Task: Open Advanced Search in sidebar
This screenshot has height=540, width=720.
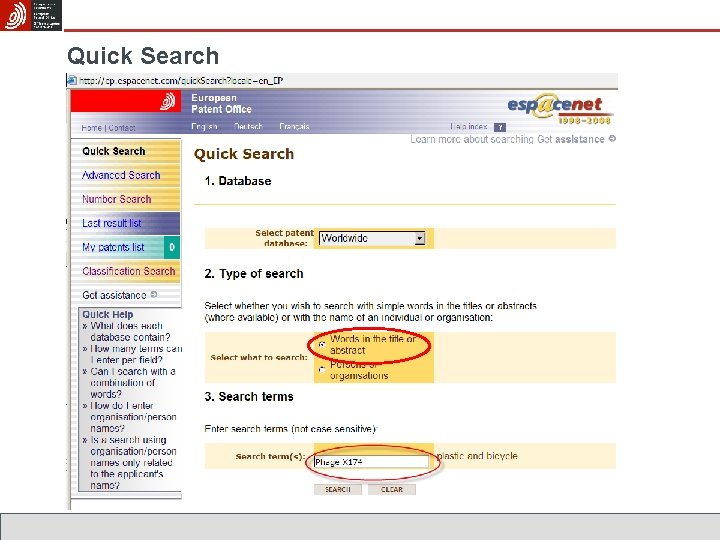Action: 121,175
